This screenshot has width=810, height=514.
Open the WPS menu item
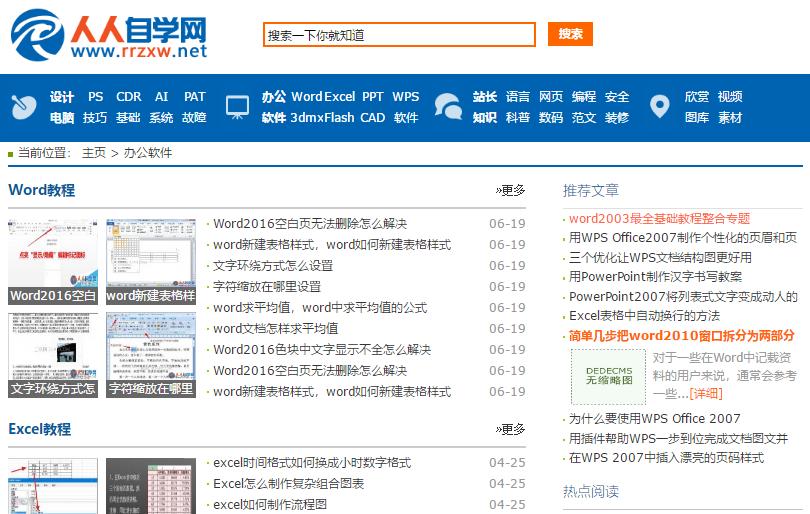[406, 97]
